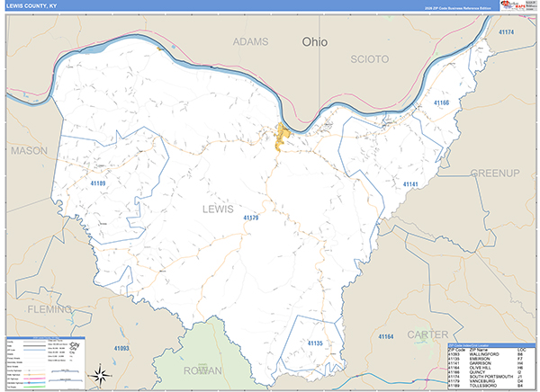Click the legend box blue title bar

tap(46, 338)
